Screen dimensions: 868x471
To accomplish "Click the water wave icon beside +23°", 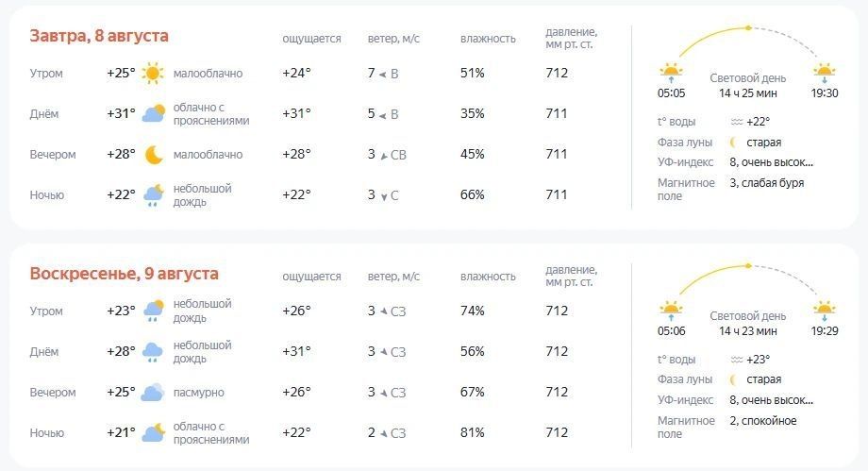I will click(x=737, y=360).
